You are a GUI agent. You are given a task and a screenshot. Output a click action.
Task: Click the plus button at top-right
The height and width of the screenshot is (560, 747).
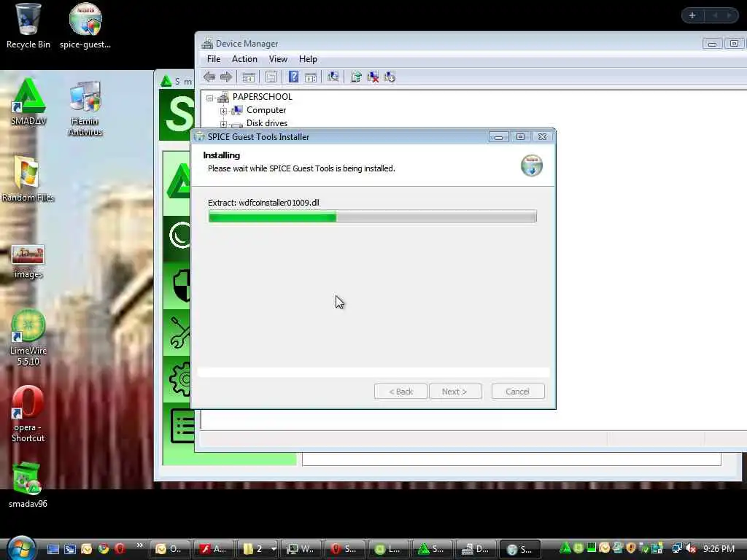pos(692,16)
